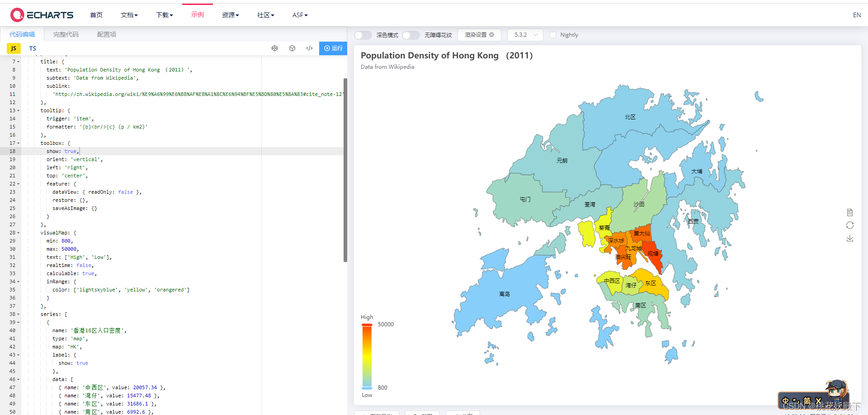Screen dimensions: 868x415
Task: Click the visualMap color gradient bar
Action: tap(367, 355)
